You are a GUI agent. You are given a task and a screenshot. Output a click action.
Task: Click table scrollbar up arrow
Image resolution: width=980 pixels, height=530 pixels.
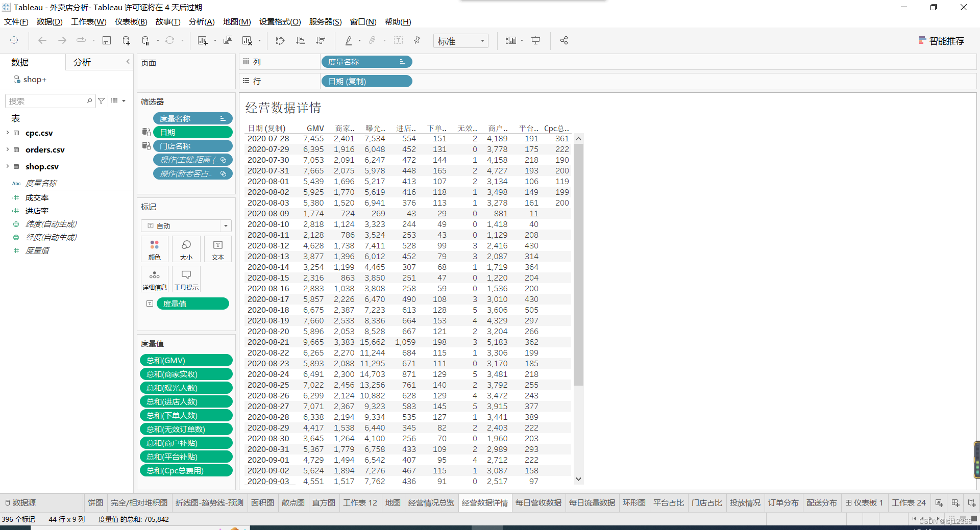point(578,138)
